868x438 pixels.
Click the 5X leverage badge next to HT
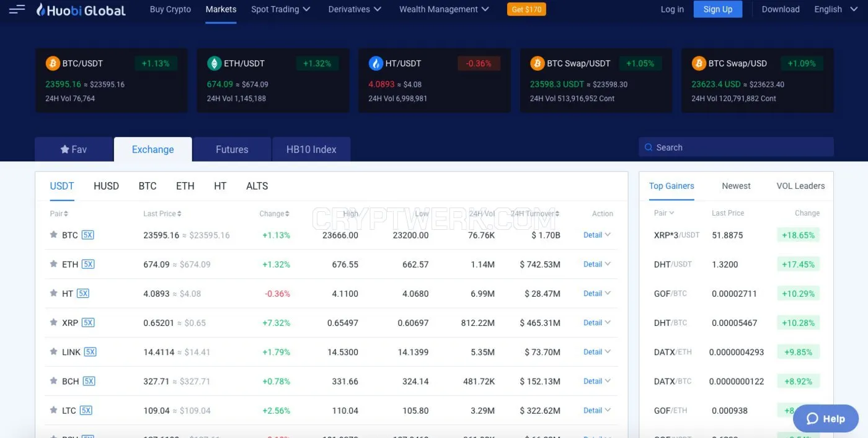tap(83, 293)
